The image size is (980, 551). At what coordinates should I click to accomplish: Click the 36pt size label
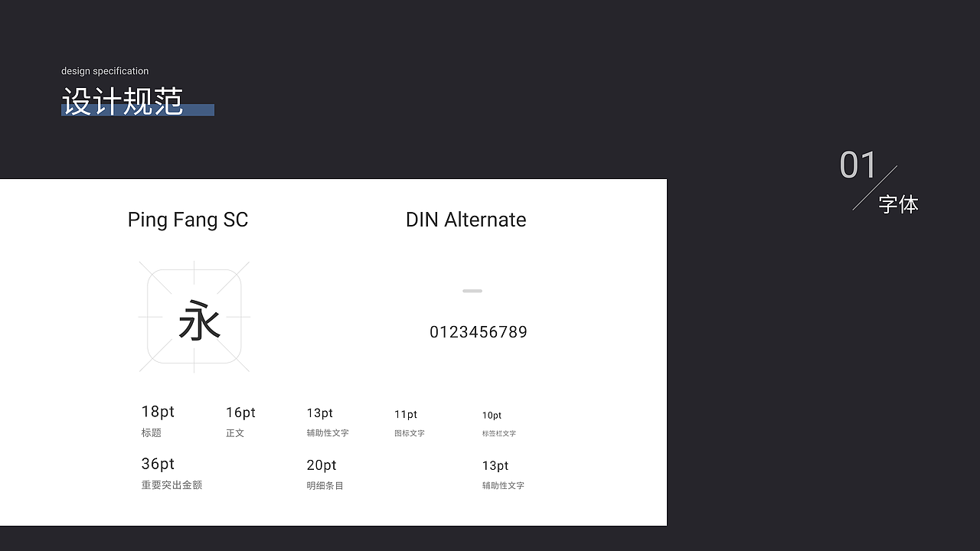158,464
